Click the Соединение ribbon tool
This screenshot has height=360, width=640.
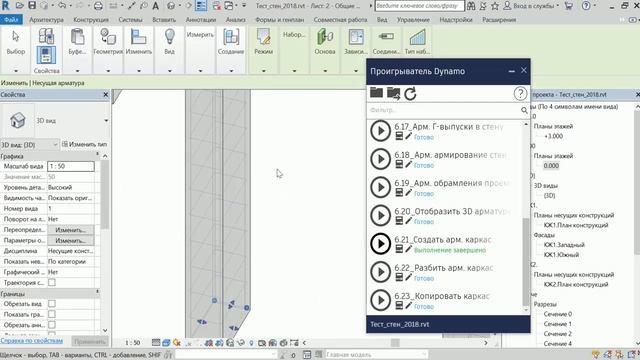(386, 42)
